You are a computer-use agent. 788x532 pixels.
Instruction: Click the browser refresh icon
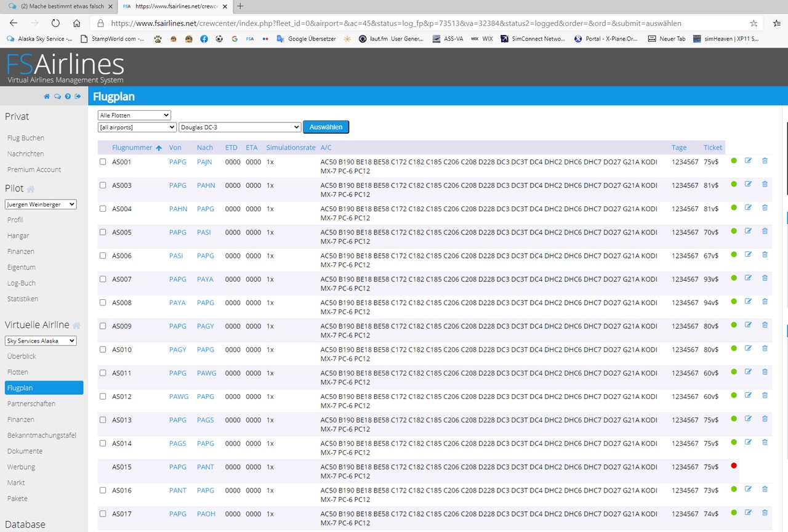point(55,23)
